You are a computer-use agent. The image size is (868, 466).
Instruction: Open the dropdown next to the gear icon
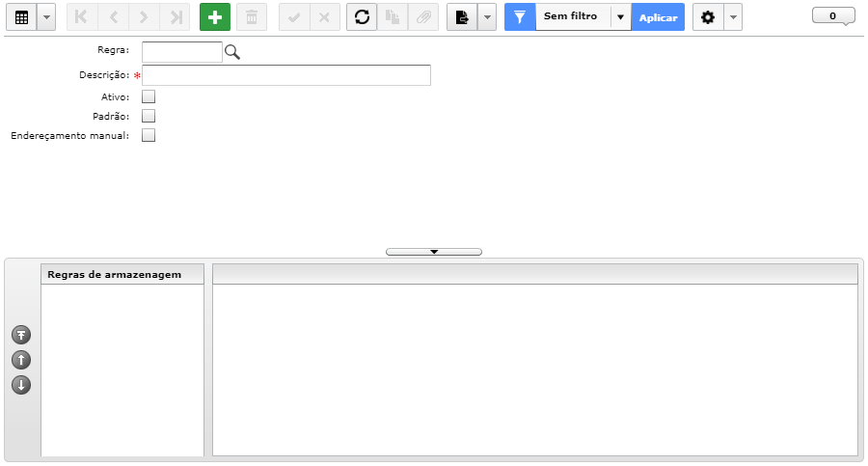733,17
